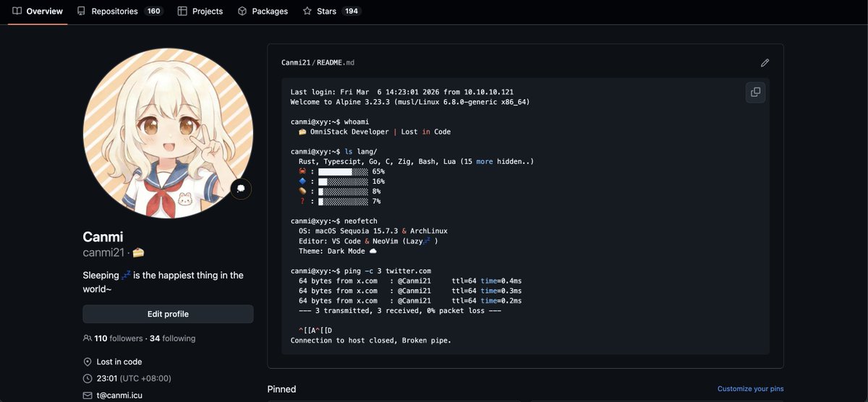Open the Projects tab
Image resolution: width=868 pixels, height=402 pixels.
(200, 12)
